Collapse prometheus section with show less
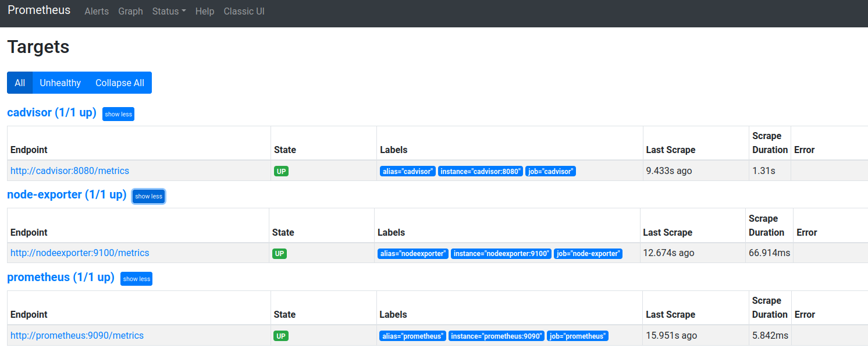Viewport: 868px width, 362px height. 136,279
